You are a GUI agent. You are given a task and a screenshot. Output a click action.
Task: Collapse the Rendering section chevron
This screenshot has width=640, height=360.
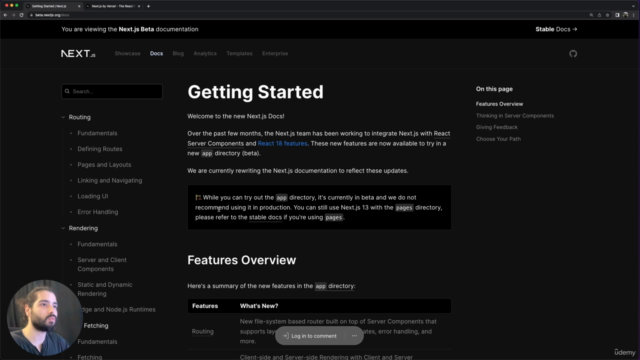point(63,228)
